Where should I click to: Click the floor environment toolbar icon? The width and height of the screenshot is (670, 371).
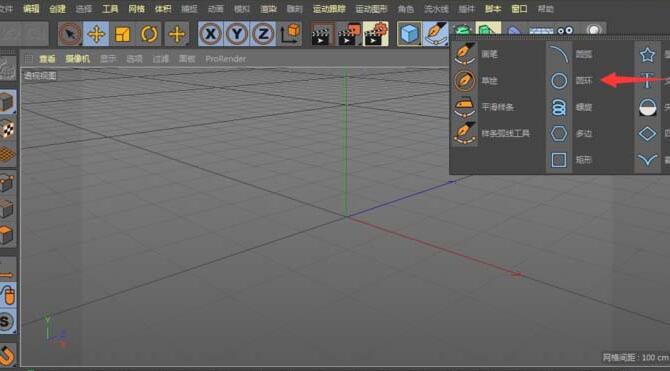tap(541, 30)
